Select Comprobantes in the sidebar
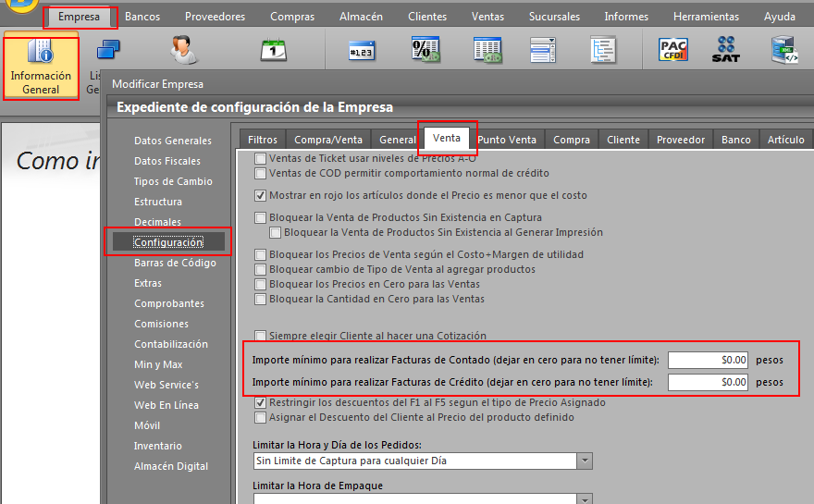 [169, 303]
